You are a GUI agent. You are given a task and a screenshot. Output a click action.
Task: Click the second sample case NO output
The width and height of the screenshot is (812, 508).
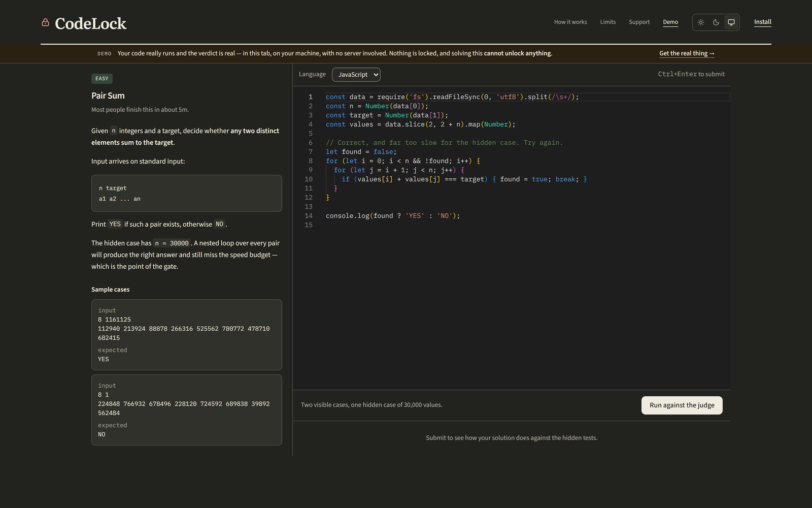click(101, 434)
